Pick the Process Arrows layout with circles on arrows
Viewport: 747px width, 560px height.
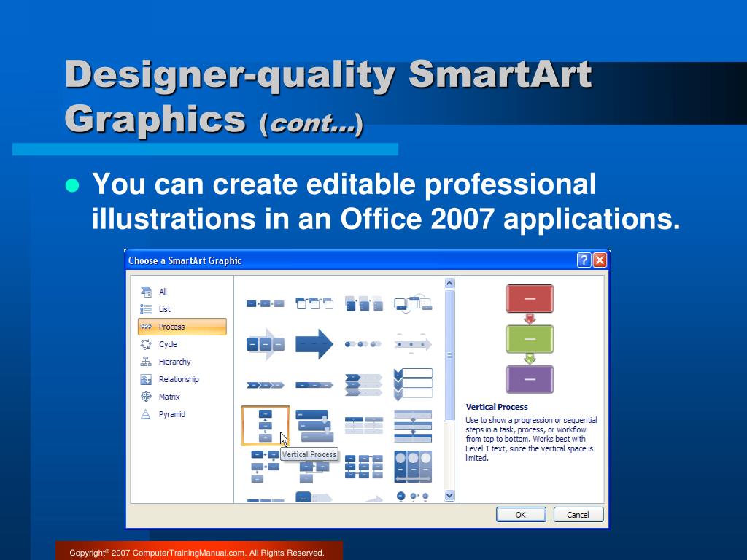coord(363,344)
